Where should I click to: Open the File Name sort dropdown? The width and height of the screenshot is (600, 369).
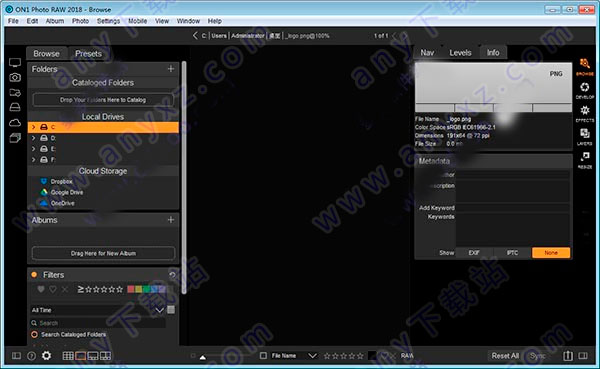312,356
